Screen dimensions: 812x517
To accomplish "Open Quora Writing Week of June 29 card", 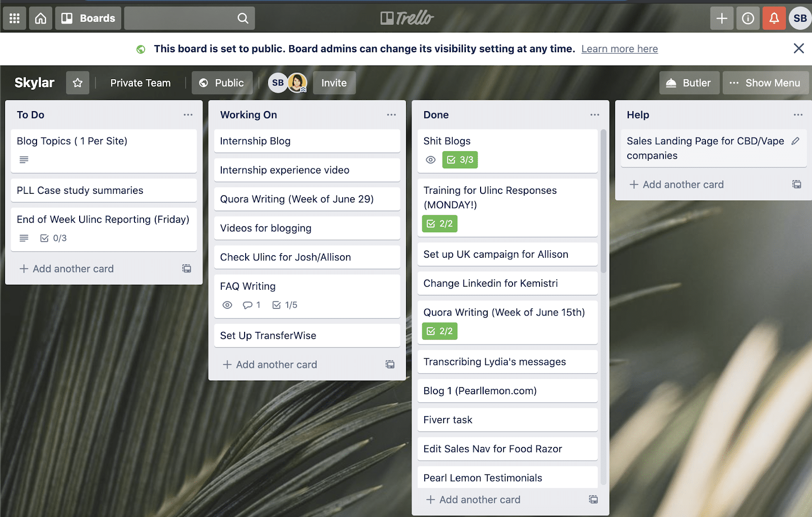I will tap(307, 199).
